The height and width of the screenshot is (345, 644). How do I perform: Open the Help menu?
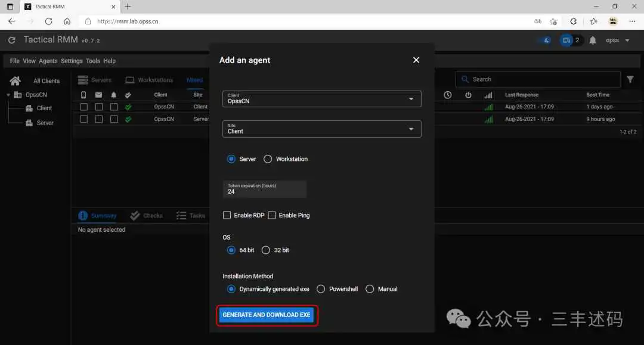[x=109, y=61]
